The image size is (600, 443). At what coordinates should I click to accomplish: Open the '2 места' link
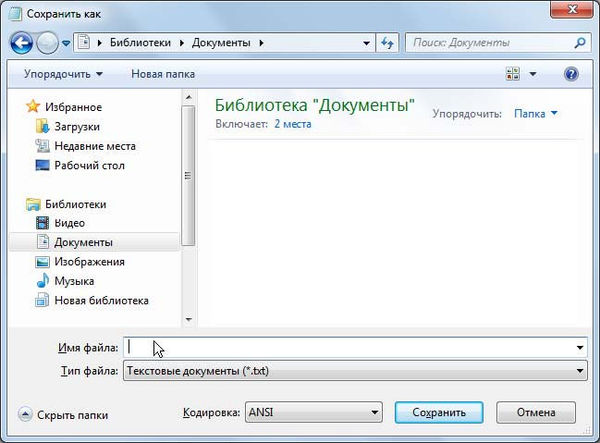point(293,124)
